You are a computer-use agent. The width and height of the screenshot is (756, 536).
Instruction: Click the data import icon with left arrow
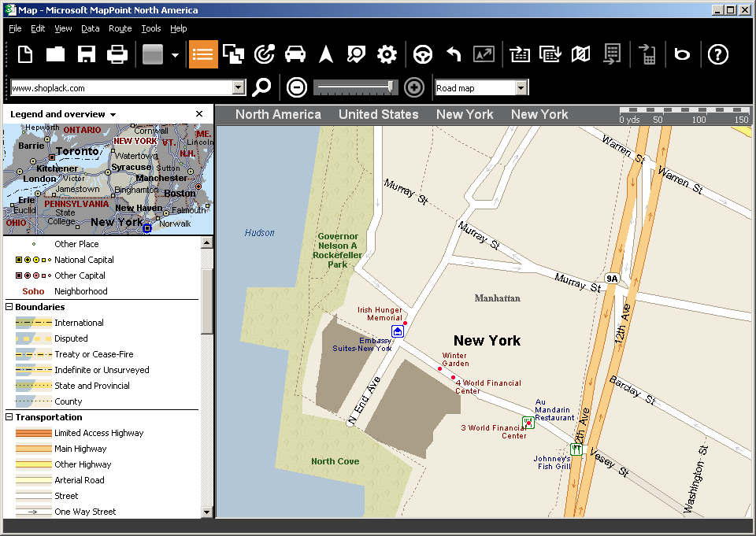(x=520, y=54)
